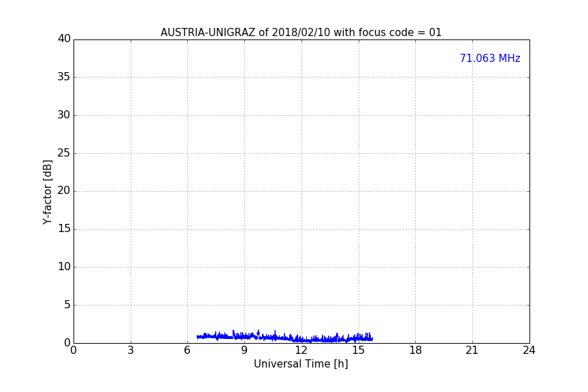Click the x-axis tick label 21
This screenshot has width=588, height=392.
click(472, 350)
